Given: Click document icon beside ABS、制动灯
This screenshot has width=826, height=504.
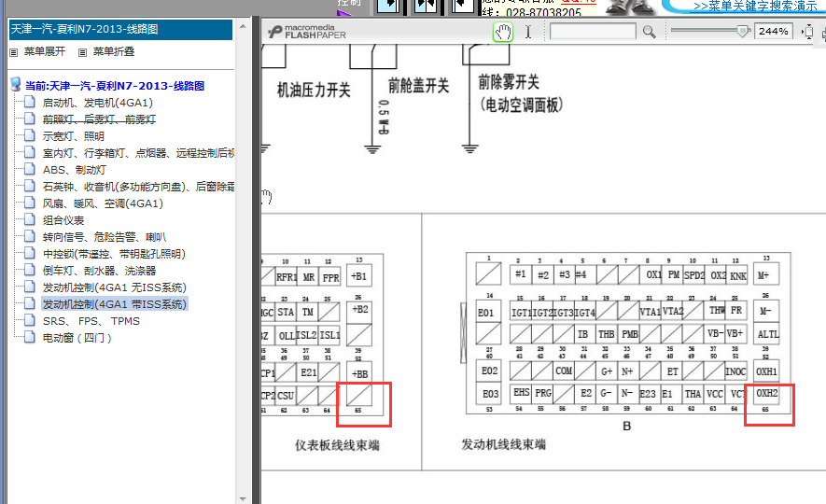Looking at the screenshot, I should [x=30, y=170].
